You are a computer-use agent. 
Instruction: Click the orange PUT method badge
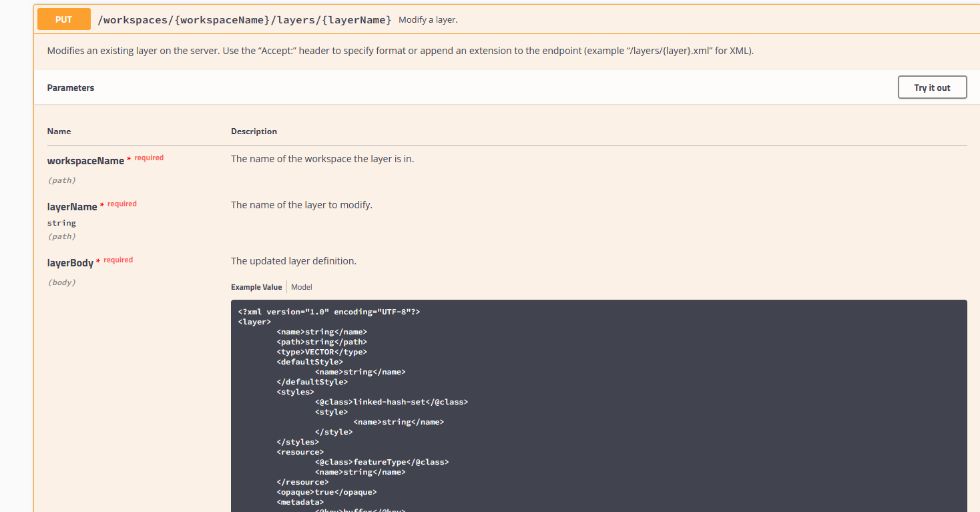click(x=63, y=19)
